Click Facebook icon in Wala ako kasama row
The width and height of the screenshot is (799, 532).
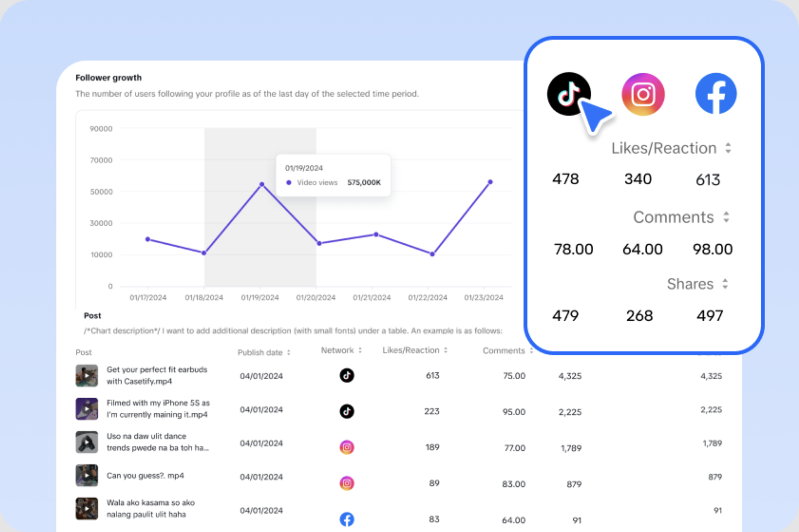(x=346, y=519)
